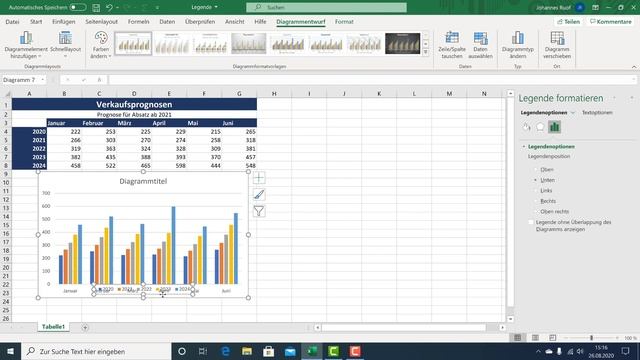The image size is (640, 360).
Task: Switch to page break preview icon
Action: pyautogui.click(x=553, y=338)
